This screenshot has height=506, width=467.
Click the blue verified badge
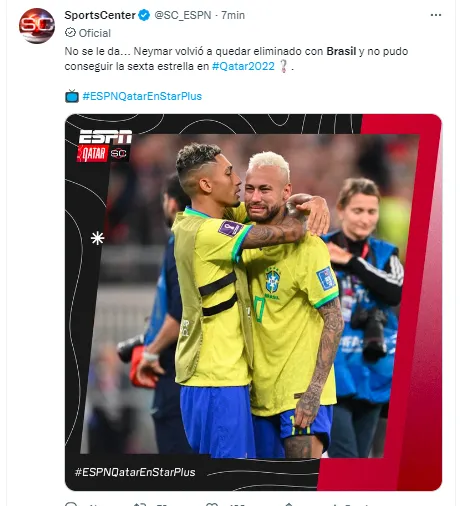click(144, 15)
